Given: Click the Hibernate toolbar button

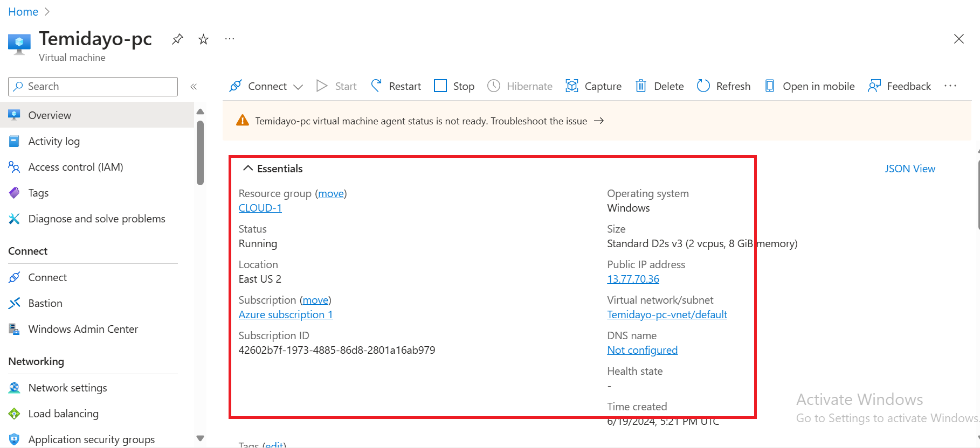Looking at the screenshot, I should (520, 86).
